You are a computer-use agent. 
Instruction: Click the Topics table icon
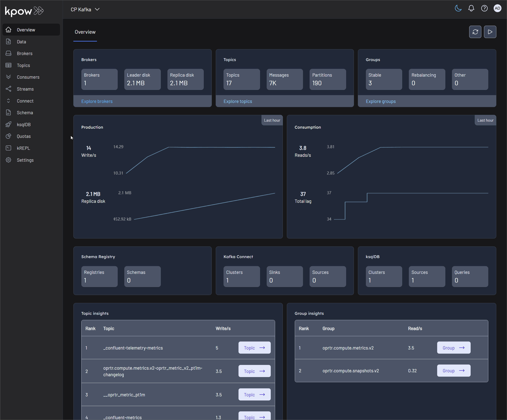click(x=8, y=65)
